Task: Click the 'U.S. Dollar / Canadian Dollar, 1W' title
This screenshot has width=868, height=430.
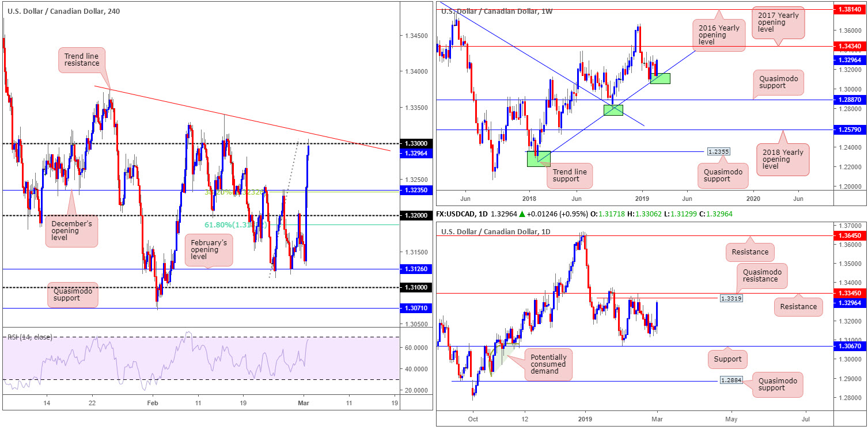Action: point(497,12)
